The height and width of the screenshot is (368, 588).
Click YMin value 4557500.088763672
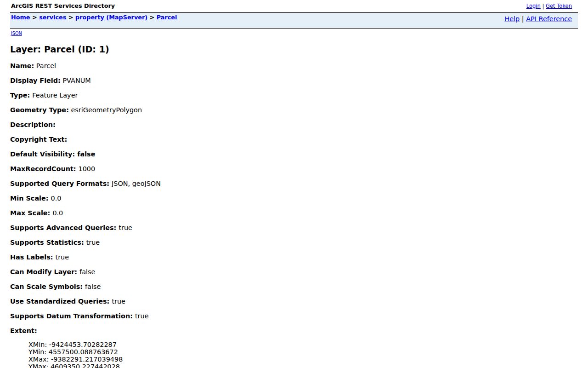click(x=83, y=352)
